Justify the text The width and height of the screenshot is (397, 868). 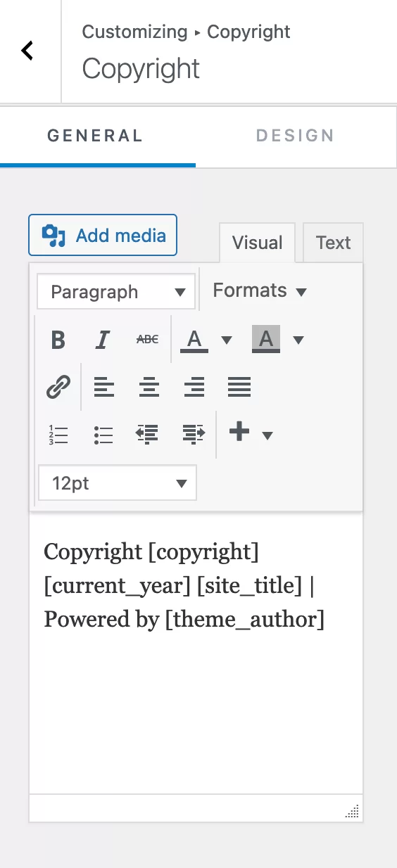coord(239,387)
